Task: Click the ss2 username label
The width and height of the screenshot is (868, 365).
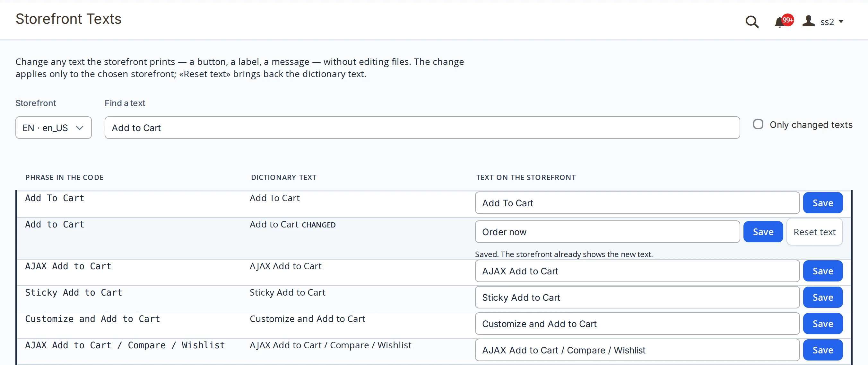Action: (x=827, y=22)
